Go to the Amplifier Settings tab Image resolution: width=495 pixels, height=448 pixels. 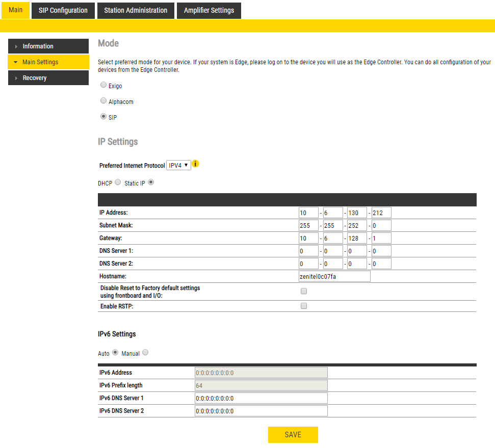(x=209, y=10)
